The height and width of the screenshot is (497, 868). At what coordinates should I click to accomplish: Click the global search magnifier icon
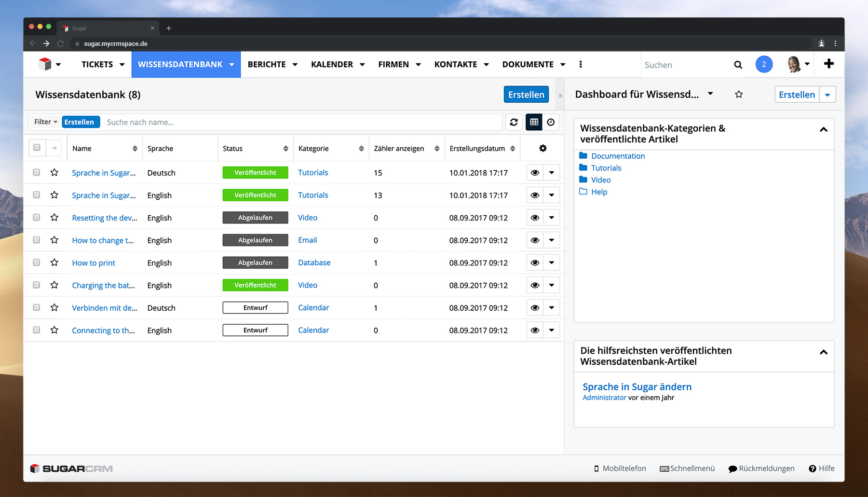click(738, 65)
